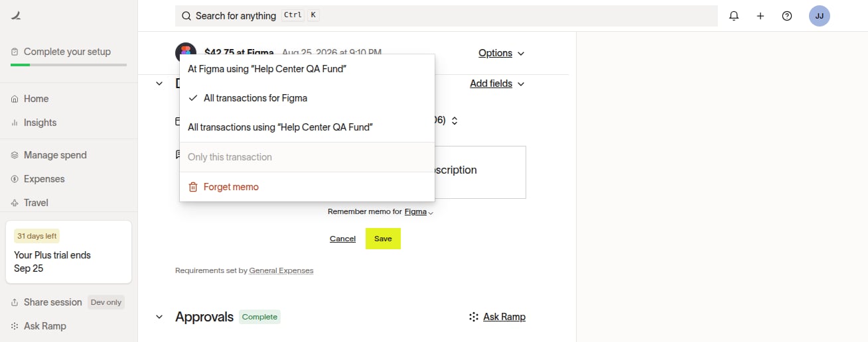The width and height of the screenshot is (868, 342).
Task: Click the Cancel link
Action: 342,239
